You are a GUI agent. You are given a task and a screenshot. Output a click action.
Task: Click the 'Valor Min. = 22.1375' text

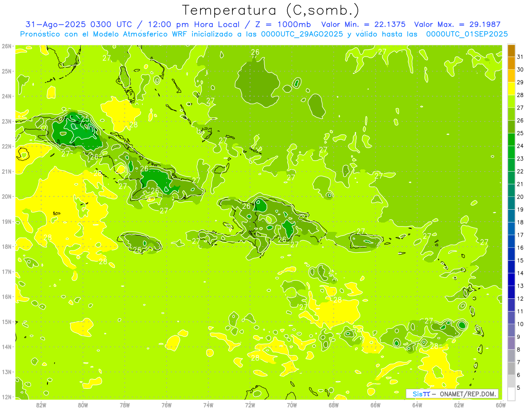click(363, 24)
